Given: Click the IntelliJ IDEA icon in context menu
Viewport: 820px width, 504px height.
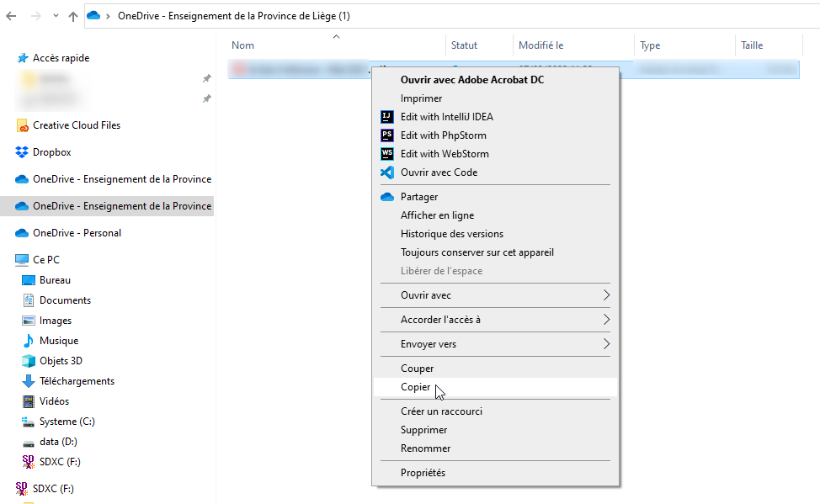Looking at the screenshot, I should 387,117.
